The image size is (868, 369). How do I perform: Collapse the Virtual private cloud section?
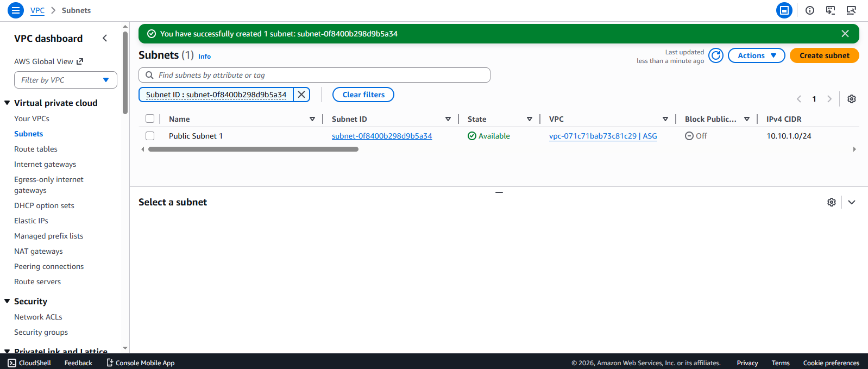coord(7,103)
